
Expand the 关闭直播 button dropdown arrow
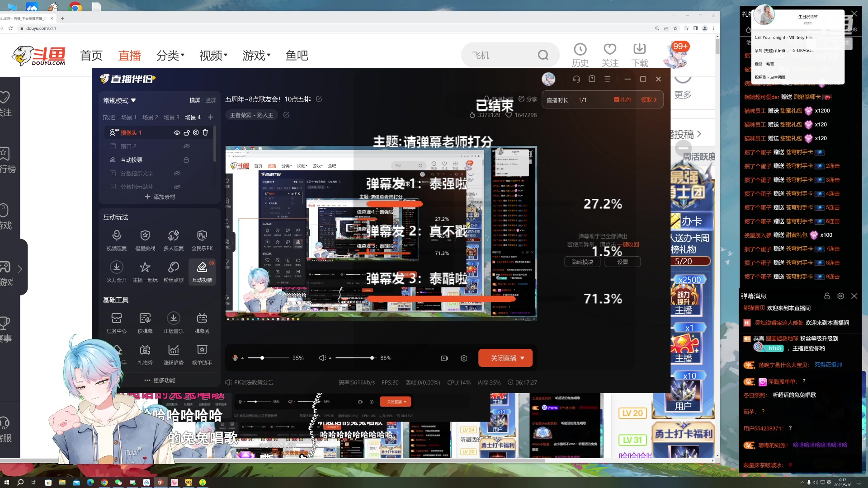(x=522, y=357)
